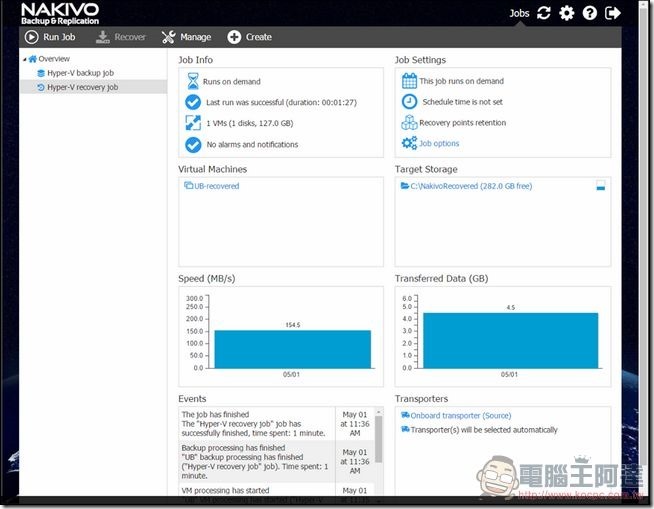Open the Onboard transporter (Source) link
Image resolution: width=654 pixels, height=509 pixels.
coord(461,416)
